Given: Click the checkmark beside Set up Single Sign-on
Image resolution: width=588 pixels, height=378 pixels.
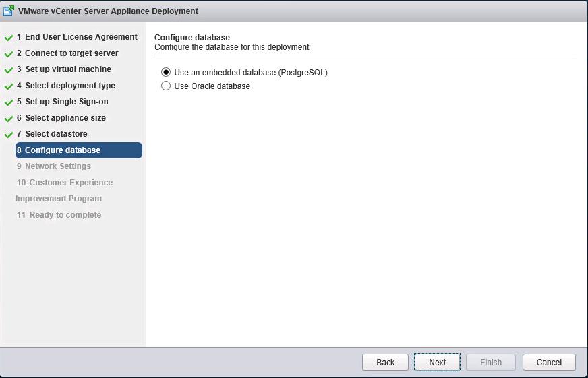Looking at the screenshot, I should 9,102.
